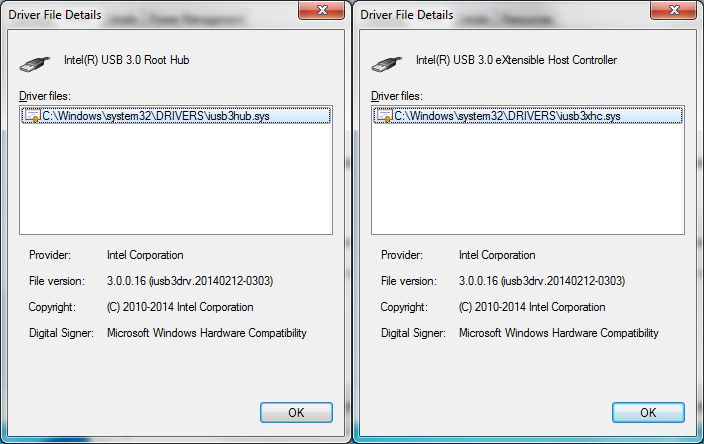704x444 pixels.
Task: Close the Root Hub Driver File Details dialog
Action: [x=321, y=10]
